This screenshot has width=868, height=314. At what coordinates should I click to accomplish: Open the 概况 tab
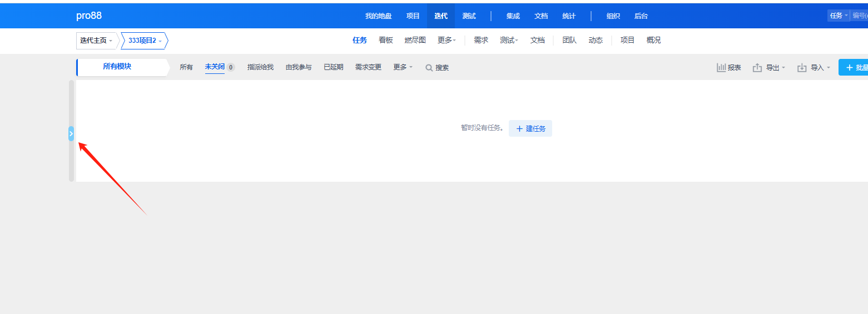click(x=654, y=40)
